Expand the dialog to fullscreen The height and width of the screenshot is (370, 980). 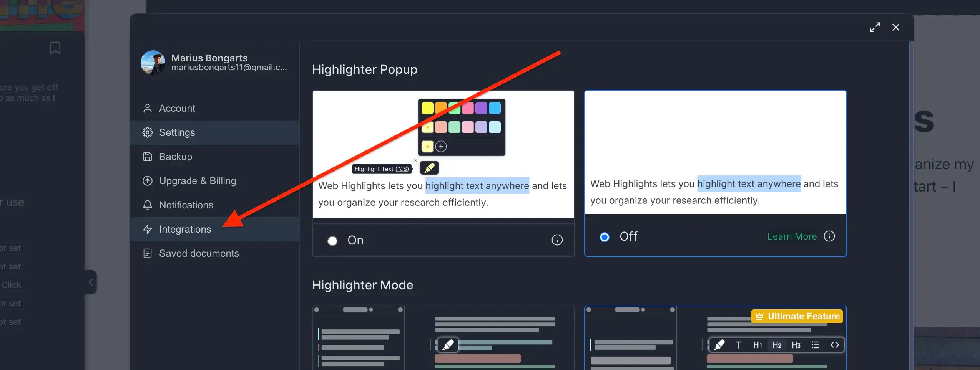(875, 27)
